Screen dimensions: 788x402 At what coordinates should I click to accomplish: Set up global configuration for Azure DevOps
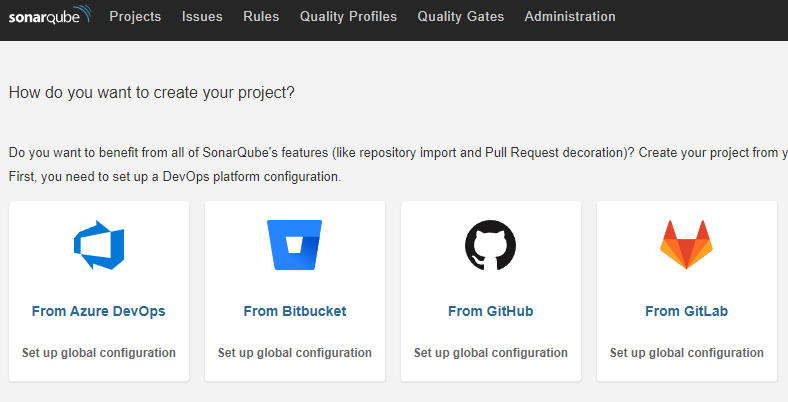click(99, 353)
